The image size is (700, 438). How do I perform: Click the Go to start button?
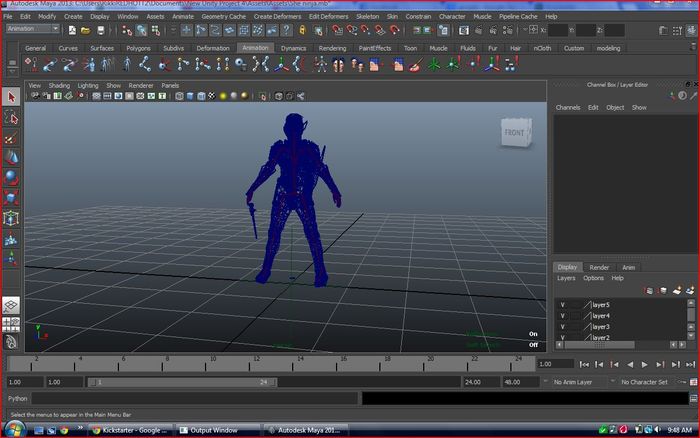pyautogui.click(x=583, y=364)
